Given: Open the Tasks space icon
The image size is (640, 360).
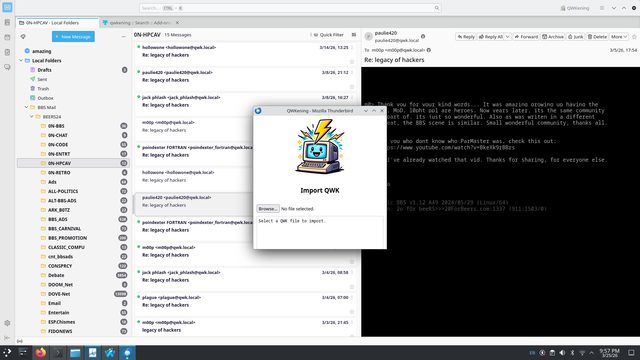Looking at the screenshot, I should (x=7, y=52).
